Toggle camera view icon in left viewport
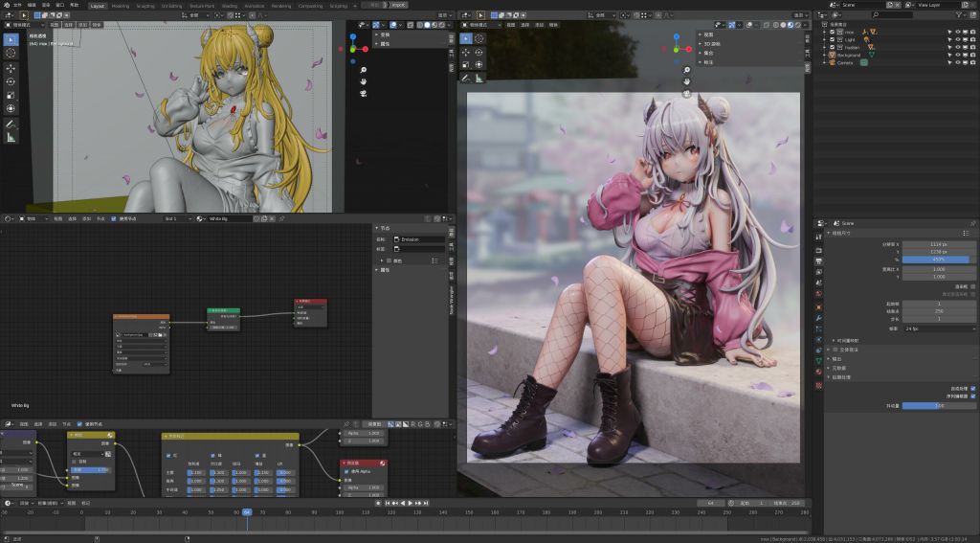This screenshot has height=543, width=980. coord(363,93)
